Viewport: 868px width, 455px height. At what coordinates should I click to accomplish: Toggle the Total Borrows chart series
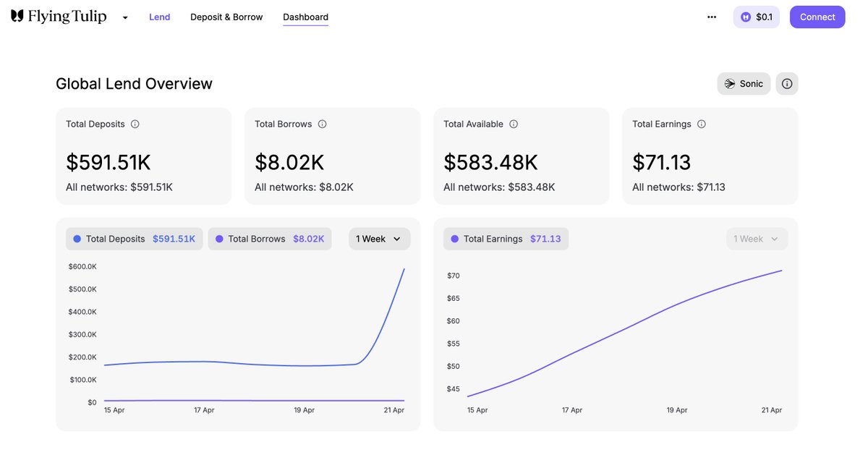pyautogui.click(x=270, y=239)
